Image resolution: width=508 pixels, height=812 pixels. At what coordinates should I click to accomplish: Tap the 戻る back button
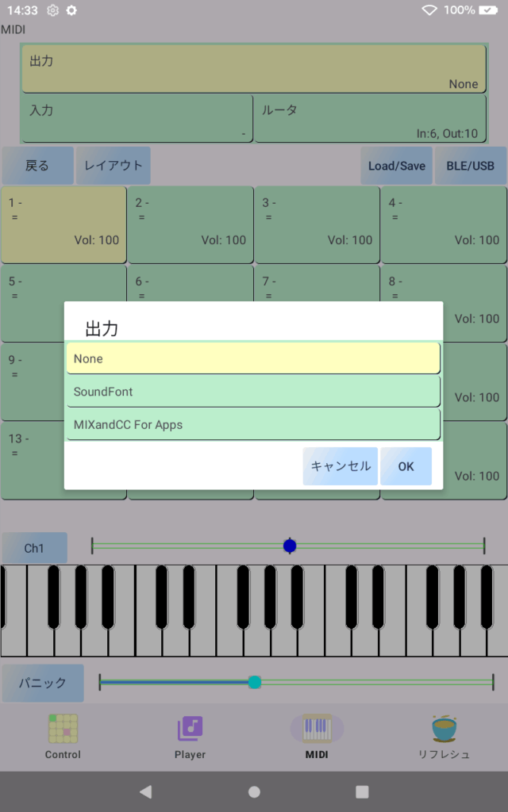[37, 166]
